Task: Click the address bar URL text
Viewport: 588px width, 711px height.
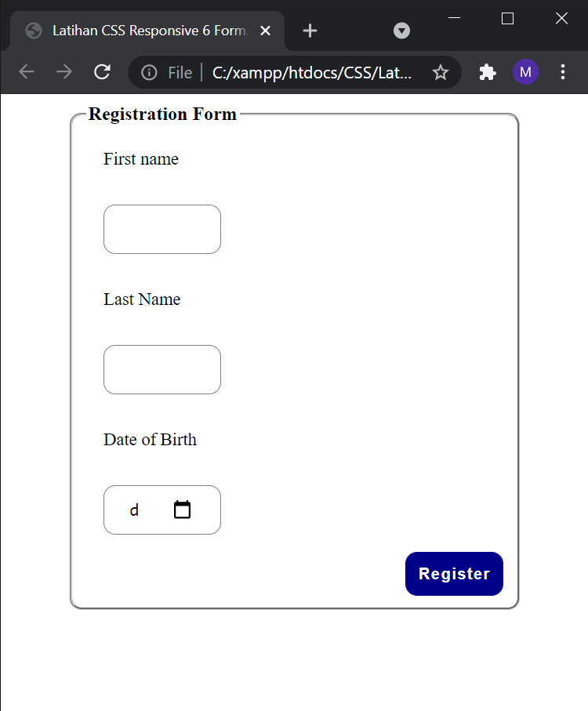Action: (312, 73)
